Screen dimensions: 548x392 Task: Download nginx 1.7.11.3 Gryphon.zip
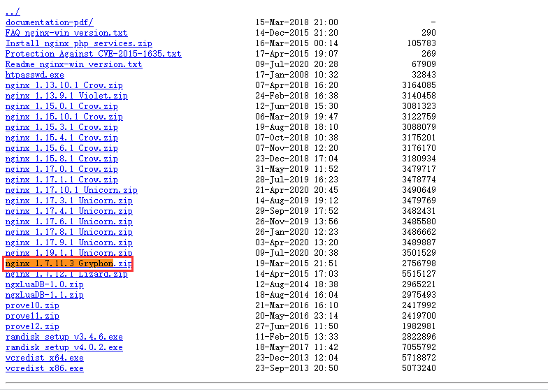point(68,263)
